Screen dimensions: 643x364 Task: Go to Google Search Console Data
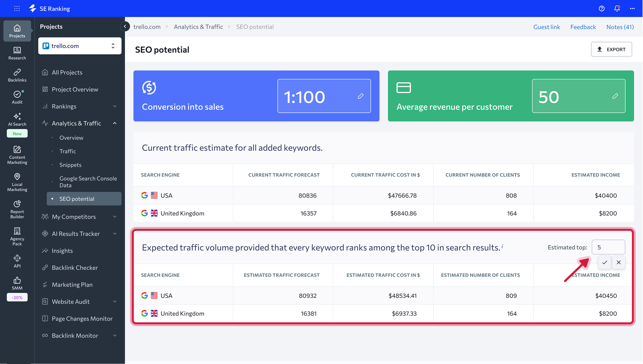88,182
